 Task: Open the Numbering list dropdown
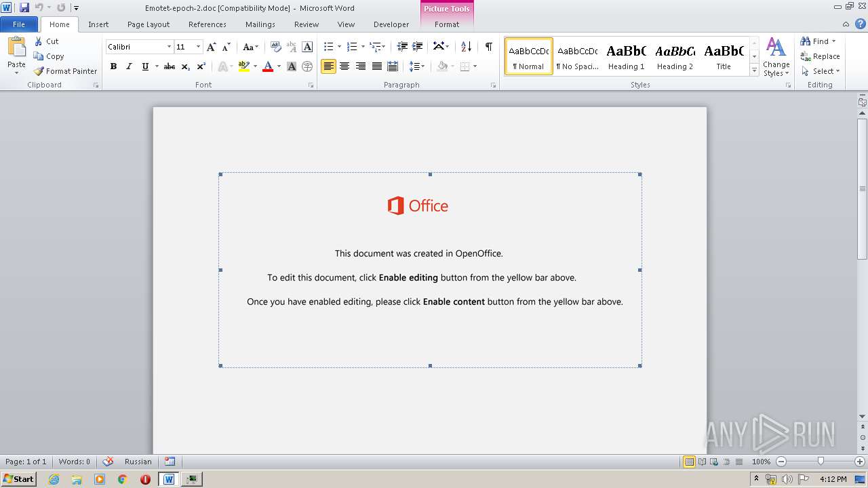click(x=363, y=47)
